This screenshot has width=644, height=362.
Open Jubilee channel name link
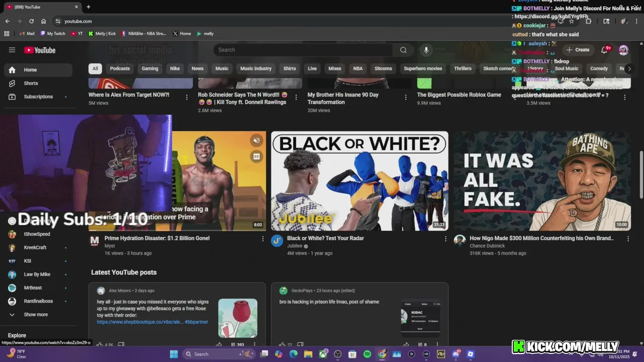[x=294, y=246]
